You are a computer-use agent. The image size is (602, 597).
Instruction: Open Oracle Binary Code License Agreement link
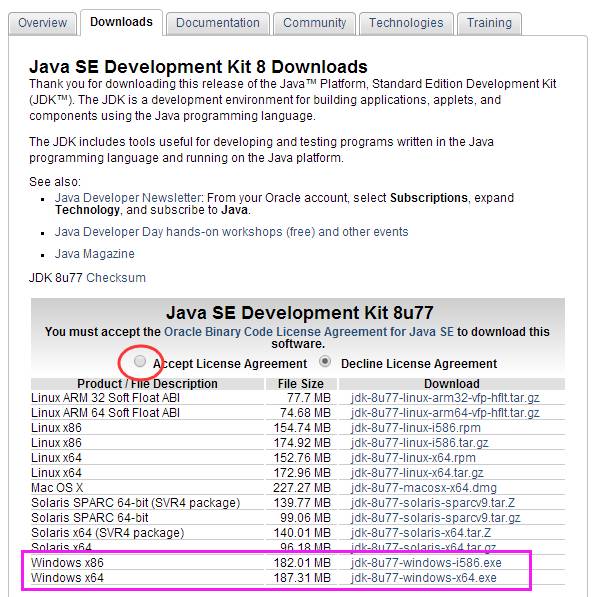pyautogui.click(x=309, y=332)
